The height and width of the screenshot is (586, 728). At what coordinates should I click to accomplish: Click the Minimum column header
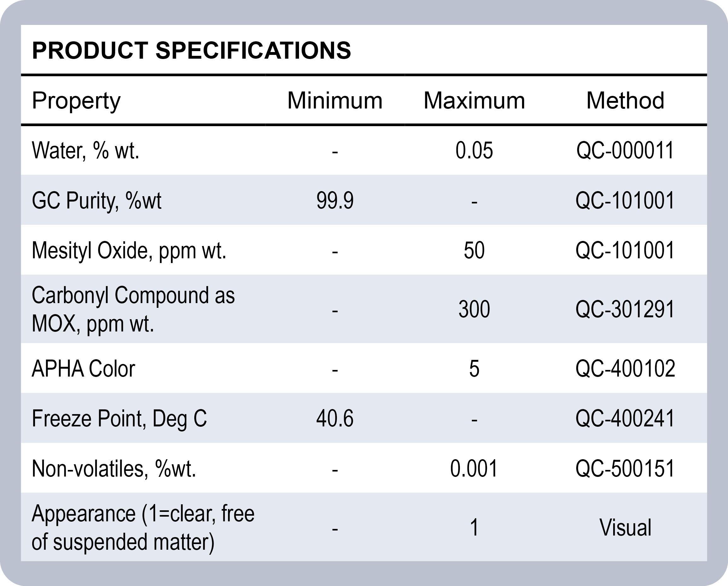[335, 101]
